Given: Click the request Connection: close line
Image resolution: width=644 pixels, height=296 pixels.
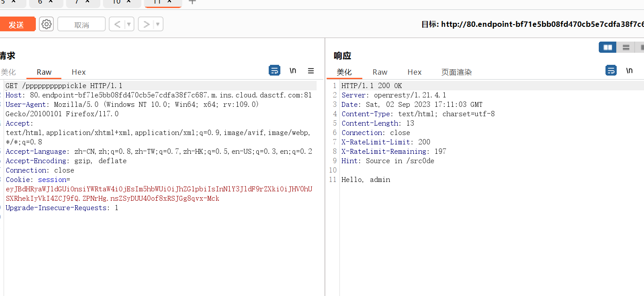Looking at the screenshot, I should click(40, 170).
